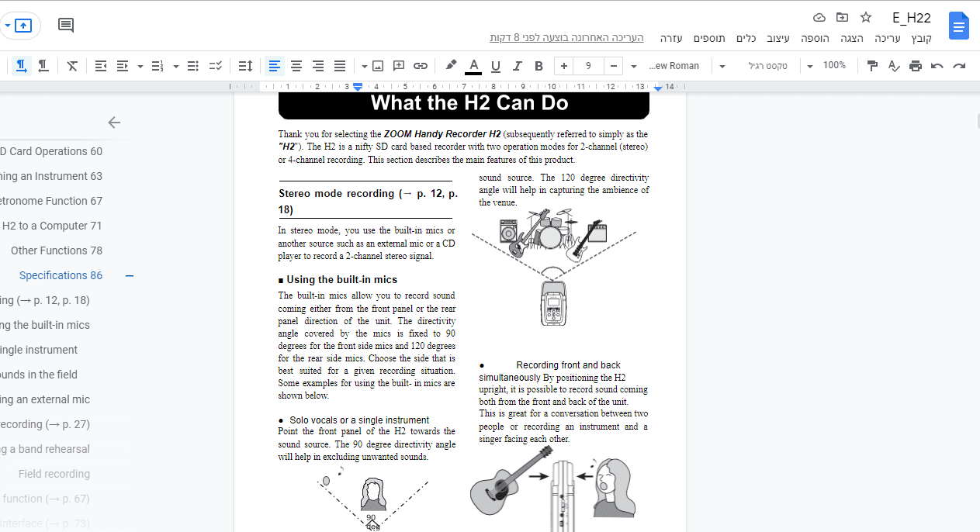Click the font size field showing 9
The width and height of the screenshot is (980, 532).
tap(589, 66)
